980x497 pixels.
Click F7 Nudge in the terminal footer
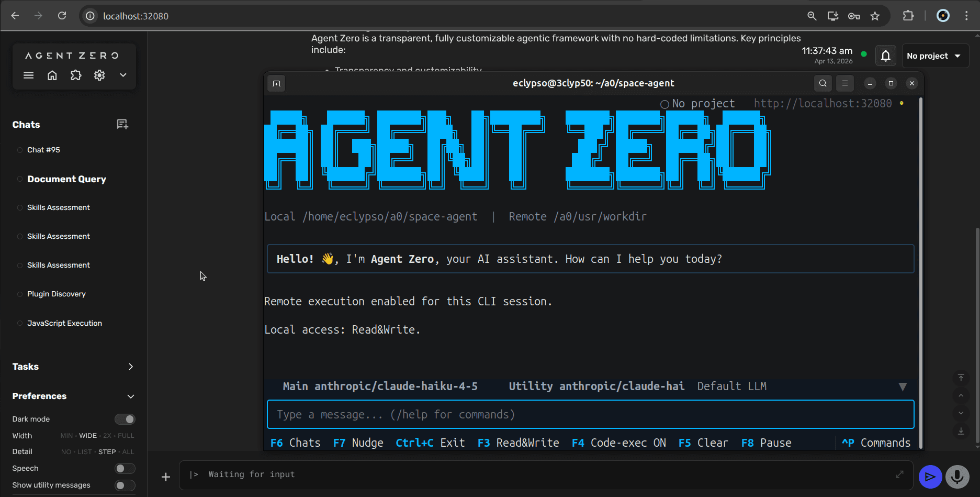tap(358, 443)
